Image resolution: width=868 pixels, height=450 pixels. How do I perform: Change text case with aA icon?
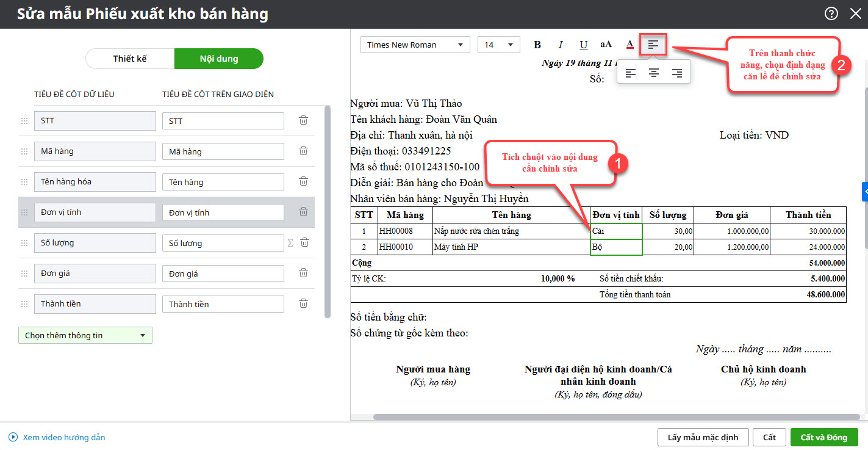pyautogui.click(x=606, y=45)
